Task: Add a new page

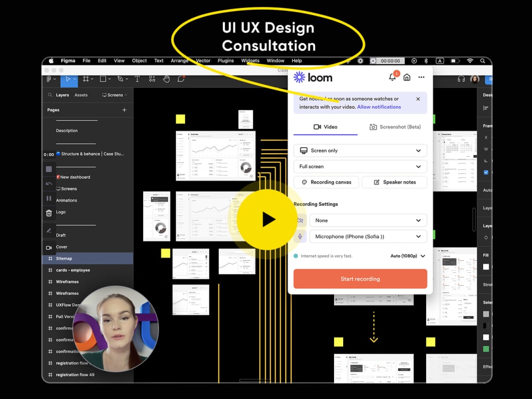Action: (x=124, y=110)
